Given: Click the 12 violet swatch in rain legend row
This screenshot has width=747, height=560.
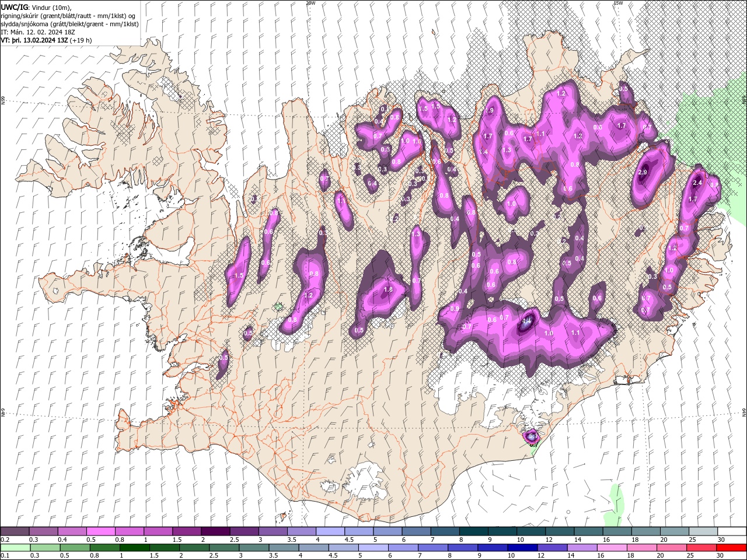Looking at the screenshot, I should [x=552, y=548].
